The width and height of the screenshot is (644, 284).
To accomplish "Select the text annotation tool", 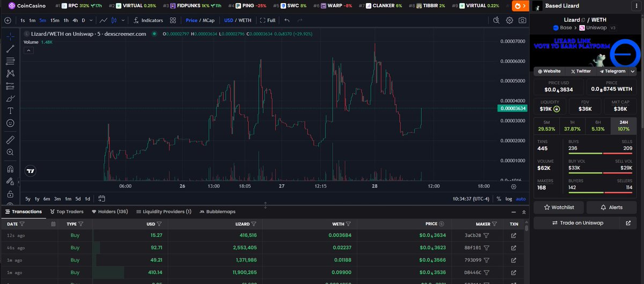I will tap(10, 111).
